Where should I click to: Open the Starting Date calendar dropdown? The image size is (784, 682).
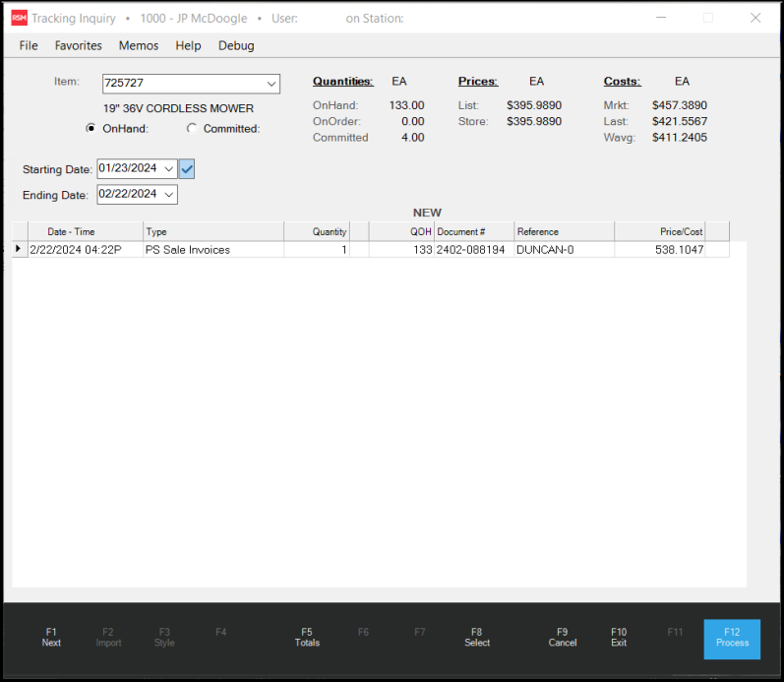click(x=169, y=168)
